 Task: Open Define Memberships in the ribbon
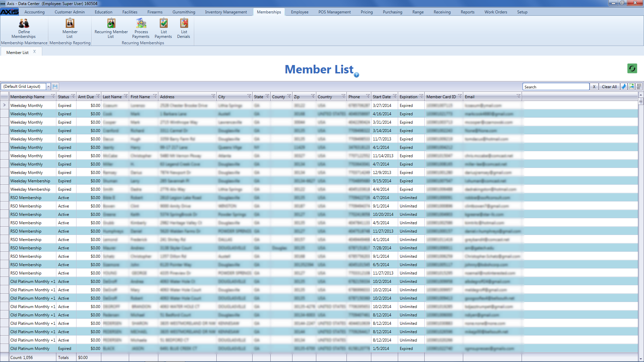tap(23, 28)
